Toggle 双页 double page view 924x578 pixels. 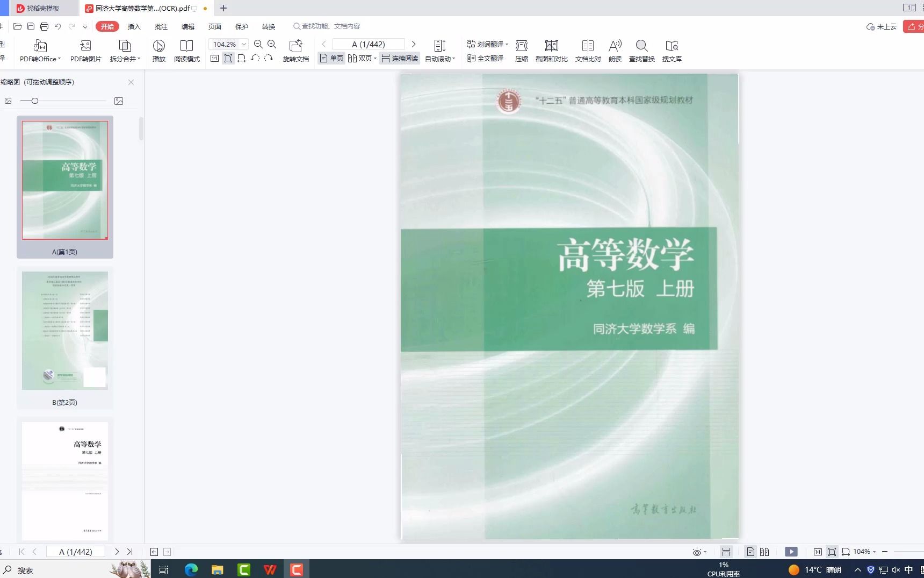point(360,58)
